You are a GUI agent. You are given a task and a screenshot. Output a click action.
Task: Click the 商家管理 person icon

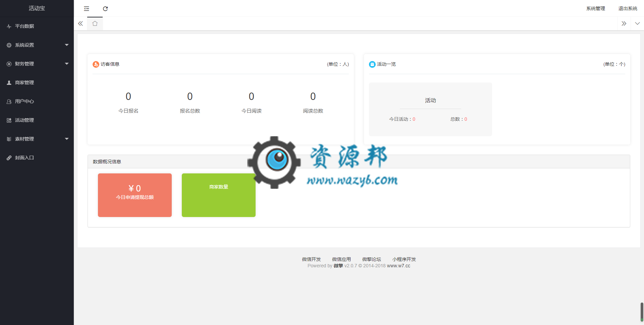[9, 83]
